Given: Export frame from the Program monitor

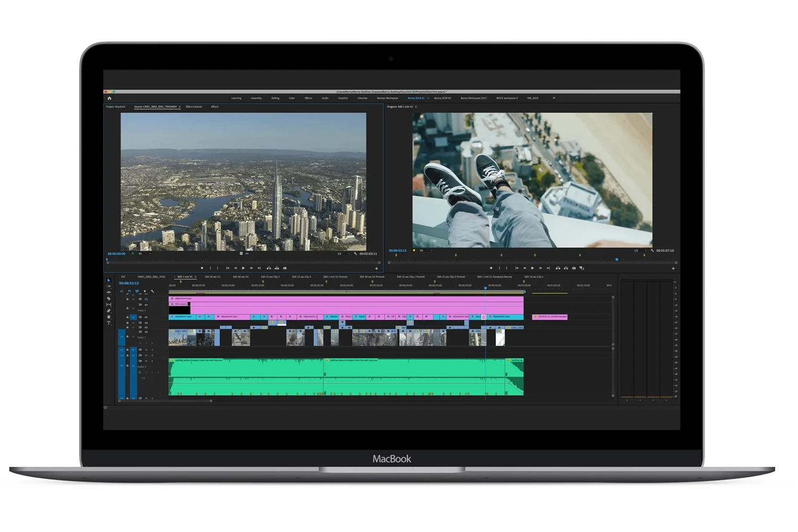Looking at the screenshot, I should point(574,268).
